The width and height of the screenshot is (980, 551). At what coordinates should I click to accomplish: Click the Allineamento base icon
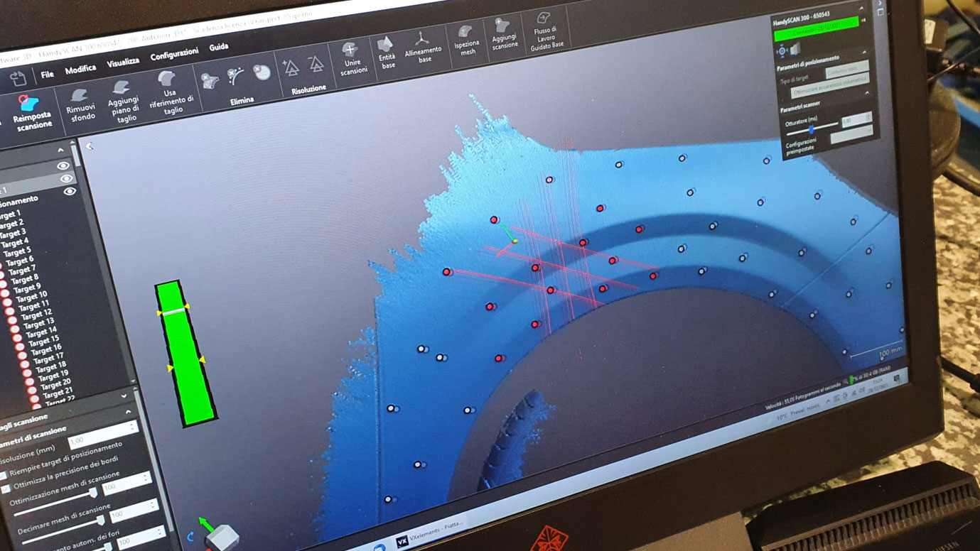(x=423, y=47)
